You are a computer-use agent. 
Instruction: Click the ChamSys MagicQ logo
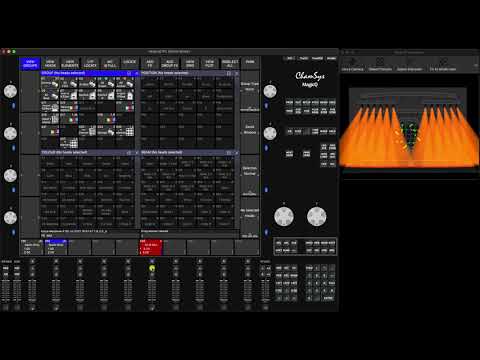pyautogui.click(x=310, y=79)
